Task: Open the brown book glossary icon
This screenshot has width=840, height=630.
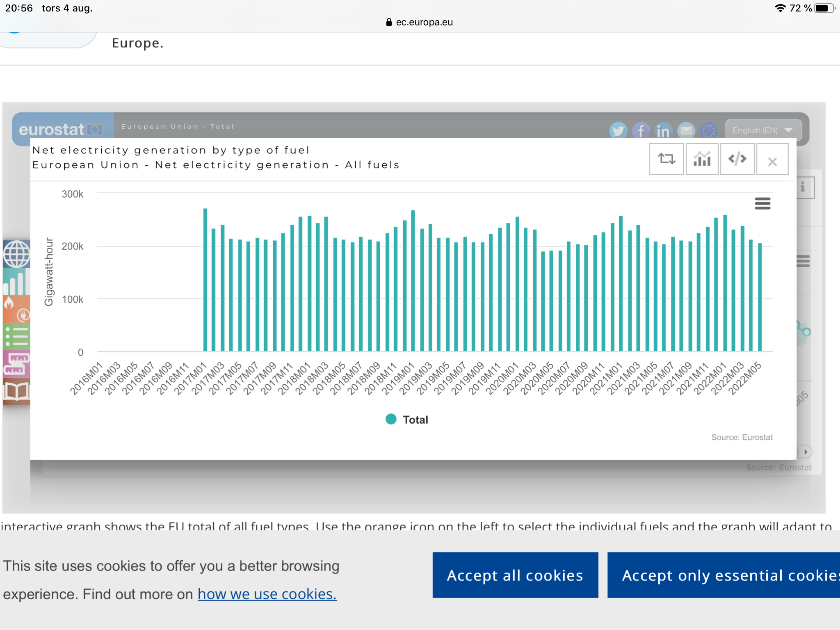Action: pyautogui.click(x=16, y=391)
